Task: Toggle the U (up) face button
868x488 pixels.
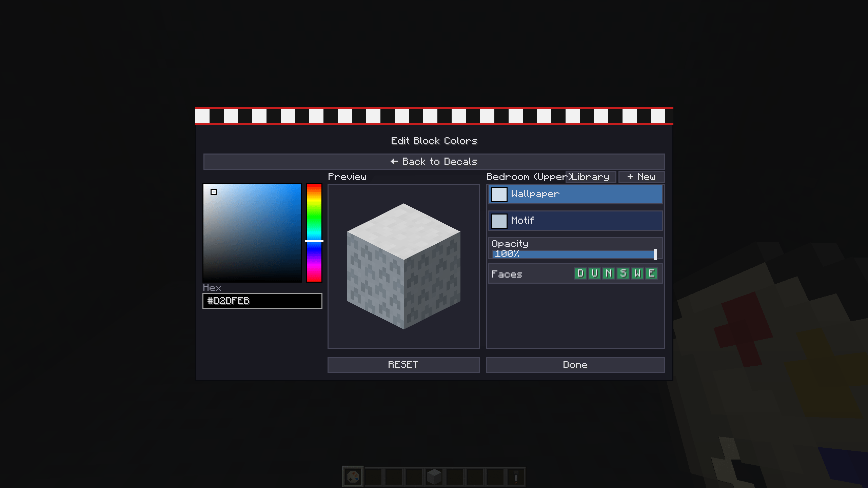Action: click(594, 273)
